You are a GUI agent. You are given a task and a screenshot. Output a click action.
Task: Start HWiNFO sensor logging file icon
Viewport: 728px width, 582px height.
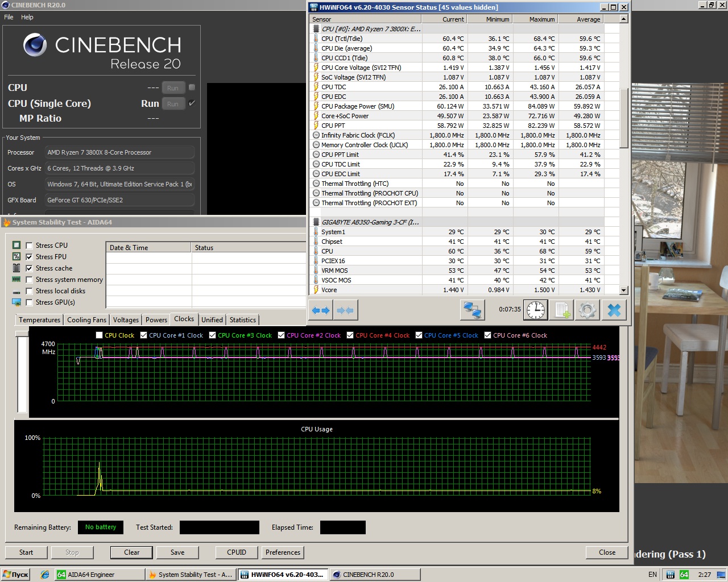click(562, 310)
